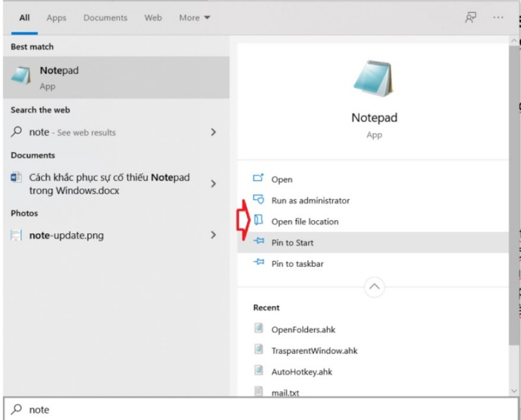Click the Open action icon
The height and width of the screenshot is (420, 521).
[258, 178]
